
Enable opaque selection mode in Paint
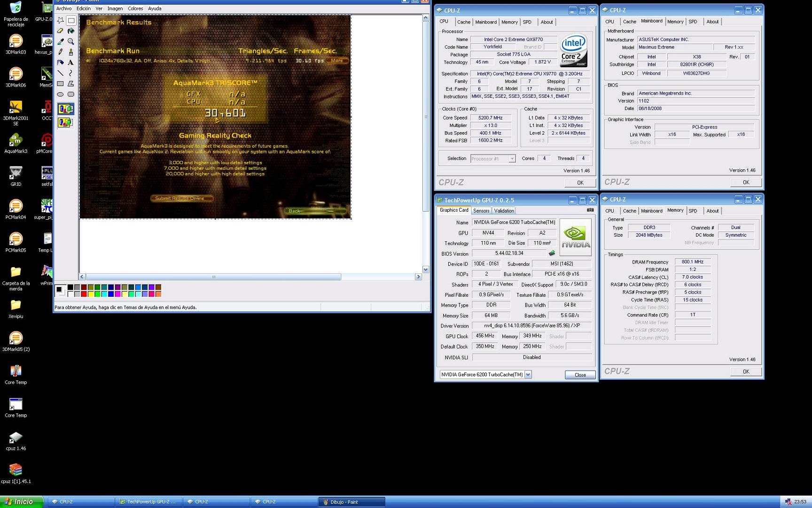(66, 109)
